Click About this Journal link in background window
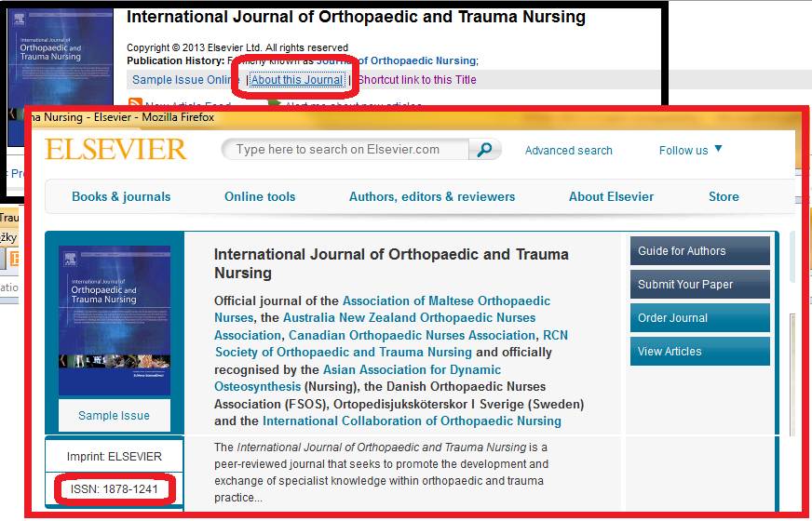 [x=297, y=80]
